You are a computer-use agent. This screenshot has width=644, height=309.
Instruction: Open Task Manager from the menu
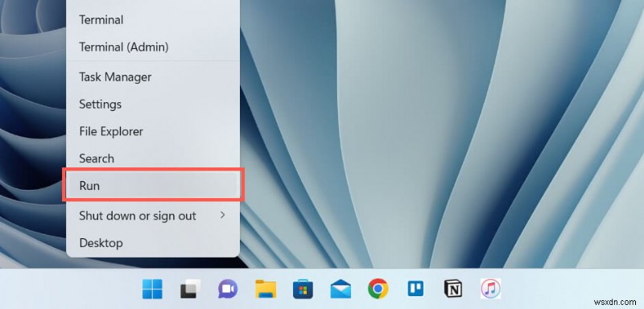tap(153, 77)
